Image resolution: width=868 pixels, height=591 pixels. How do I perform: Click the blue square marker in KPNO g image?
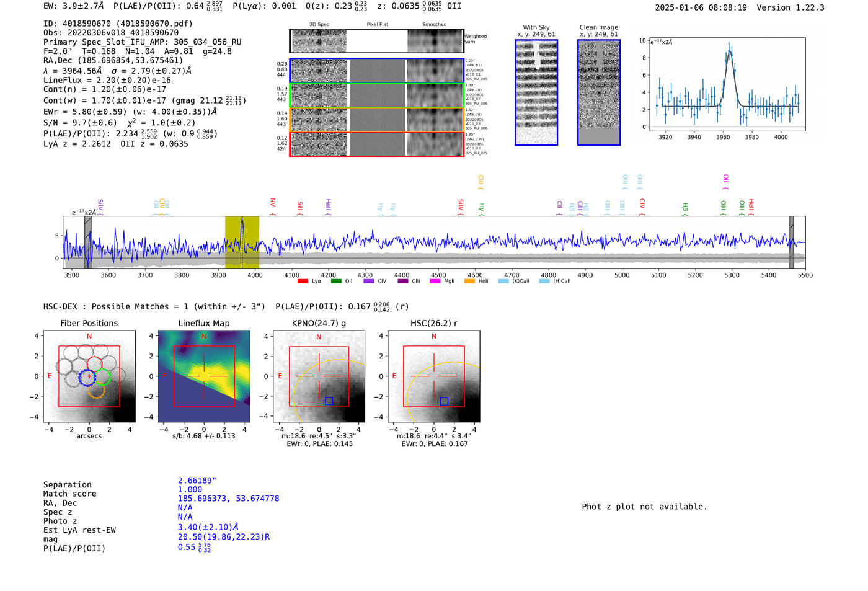329,401
